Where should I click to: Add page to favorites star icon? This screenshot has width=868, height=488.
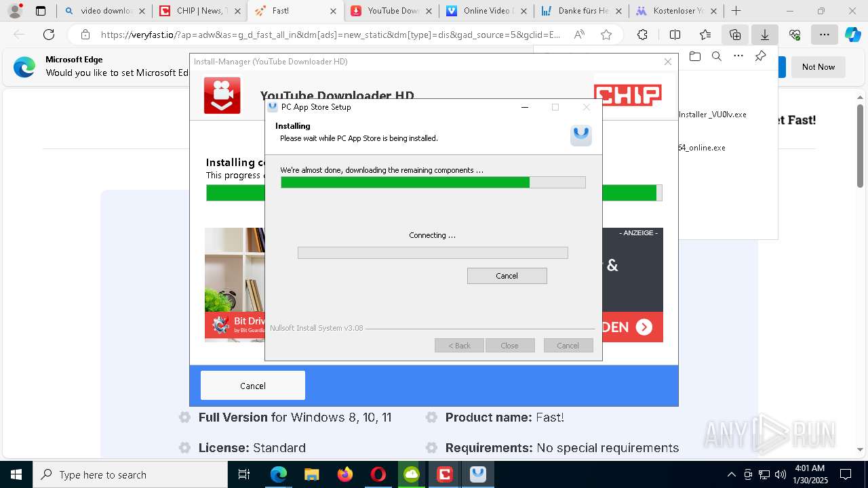coord(606,35)
